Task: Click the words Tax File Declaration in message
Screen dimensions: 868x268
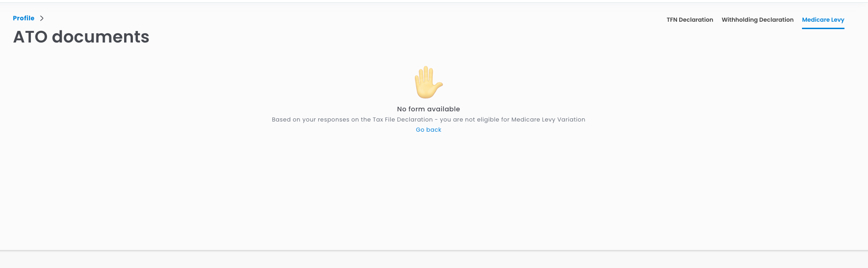Action: pyautogui.click(x=402, y=120)
